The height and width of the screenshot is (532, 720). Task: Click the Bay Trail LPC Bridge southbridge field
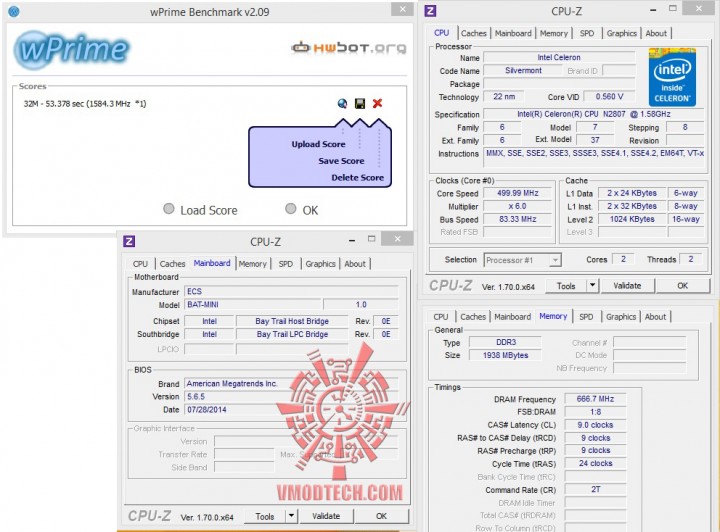(292, 334)
